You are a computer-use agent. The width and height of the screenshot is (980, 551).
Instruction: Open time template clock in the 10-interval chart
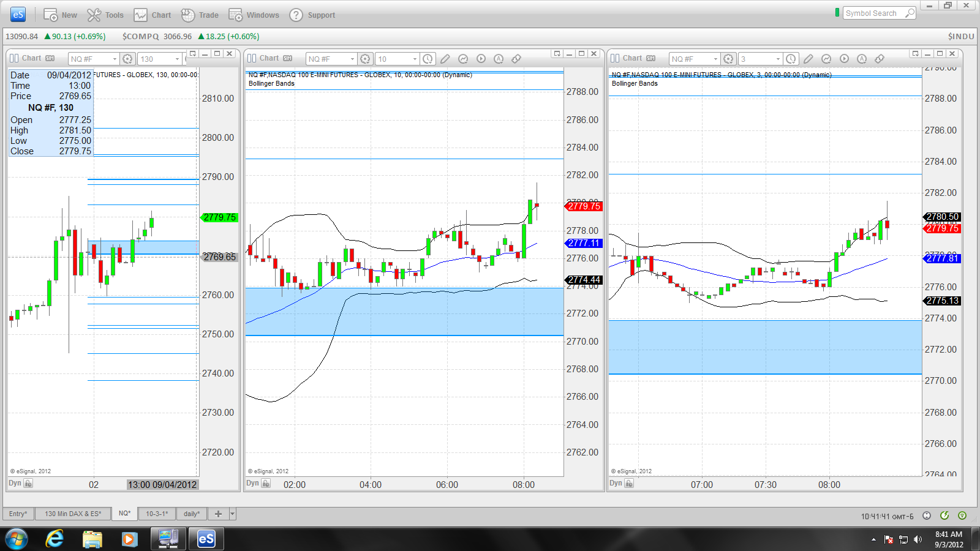(428, 59)
